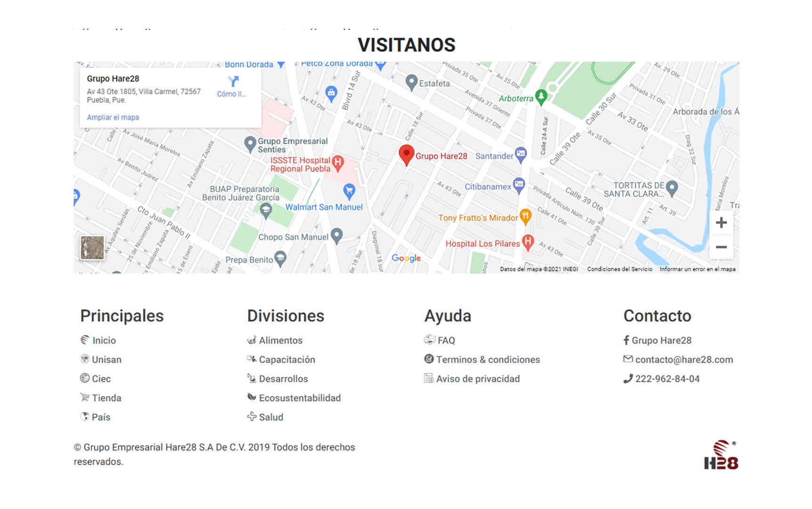Open the Ampliar el mapa link

[113, 117]
